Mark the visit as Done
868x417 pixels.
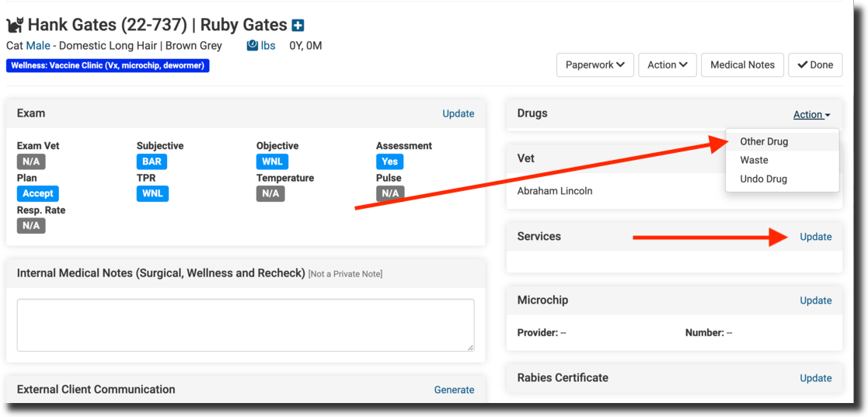814,65
